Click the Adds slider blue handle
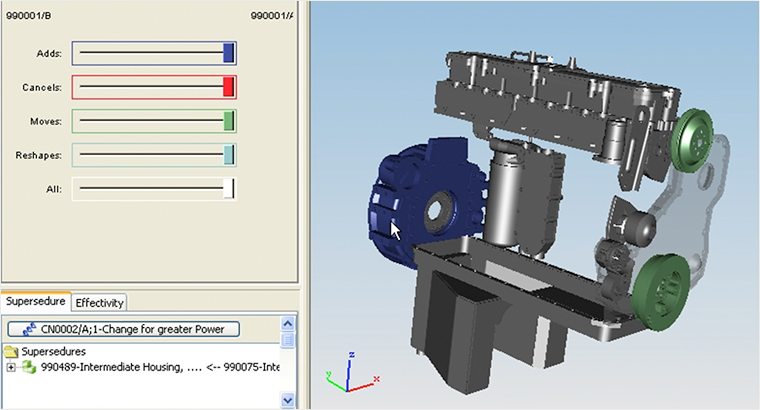This screenshot has height=410, width=760. [228, 53]
